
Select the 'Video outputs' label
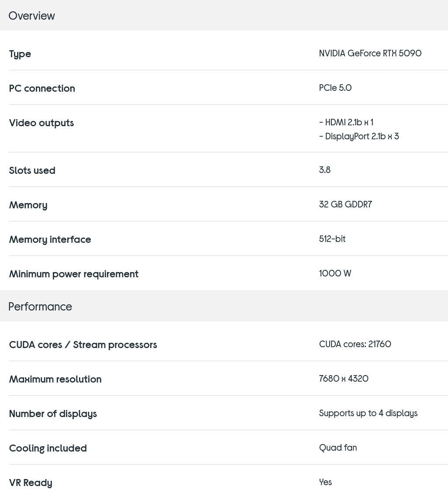point(41,123)
